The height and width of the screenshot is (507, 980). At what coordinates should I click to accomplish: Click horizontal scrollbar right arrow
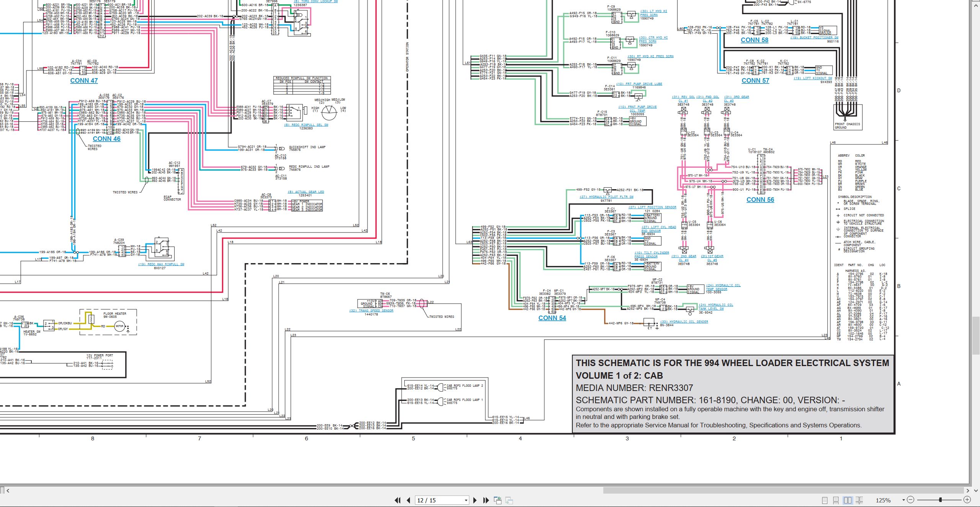point(967,491)
